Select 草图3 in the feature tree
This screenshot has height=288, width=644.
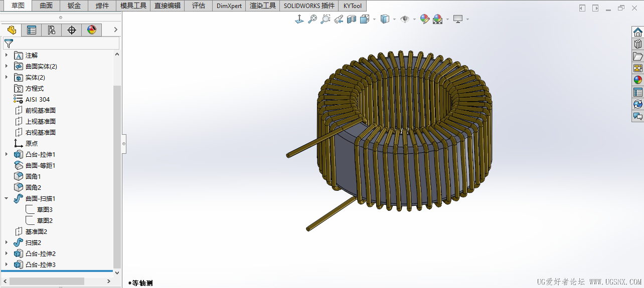45,209
